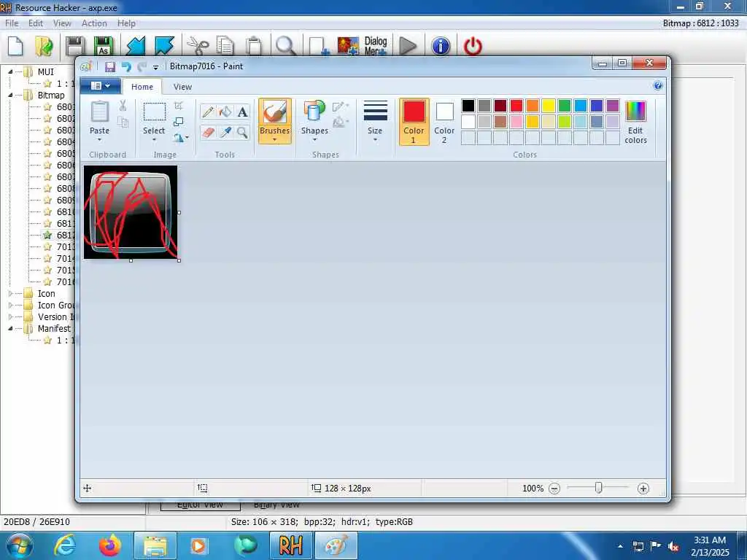Pick the green color swatch
This screenshot has width=747, height=560.
565,106
